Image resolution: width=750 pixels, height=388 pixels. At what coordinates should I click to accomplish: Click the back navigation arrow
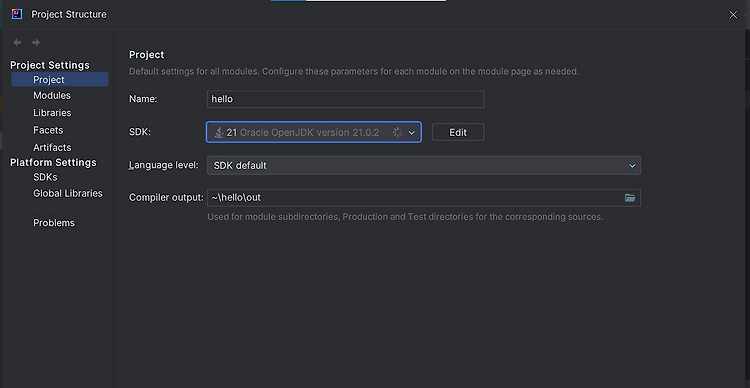point(17,43)
